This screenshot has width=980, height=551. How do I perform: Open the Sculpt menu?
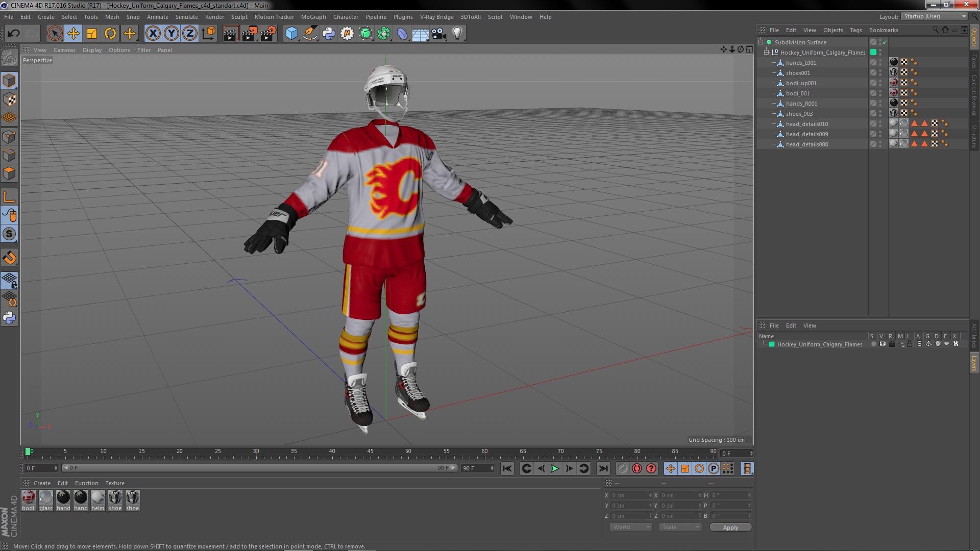239,17
